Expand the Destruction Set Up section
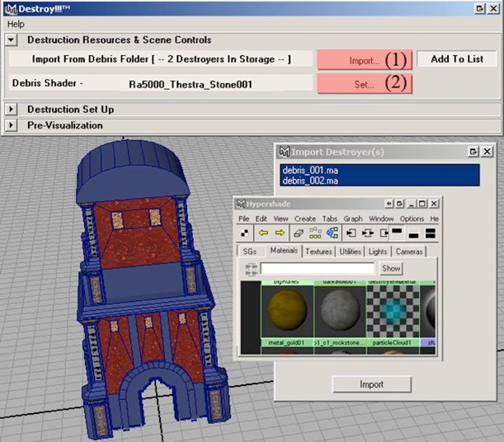The width and height of the screenshot is (504, 442). [11, 109]
